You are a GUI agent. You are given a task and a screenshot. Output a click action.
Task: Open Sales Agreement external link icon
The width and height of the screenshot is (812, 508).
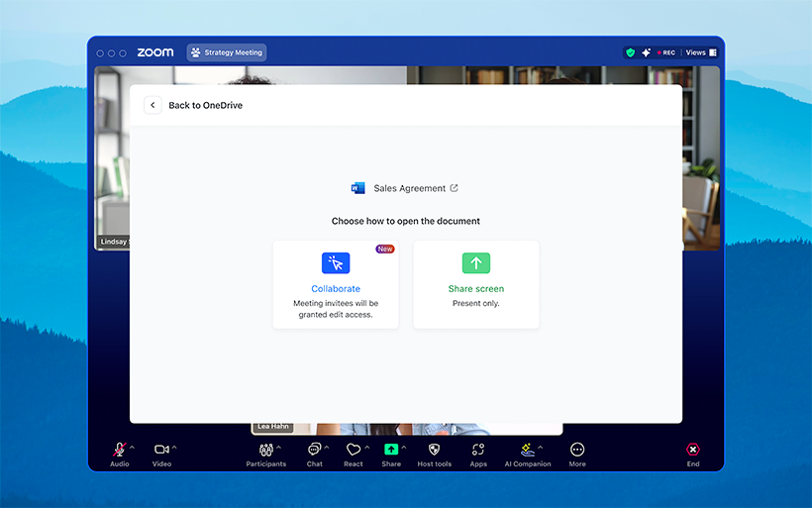point(455,188)
